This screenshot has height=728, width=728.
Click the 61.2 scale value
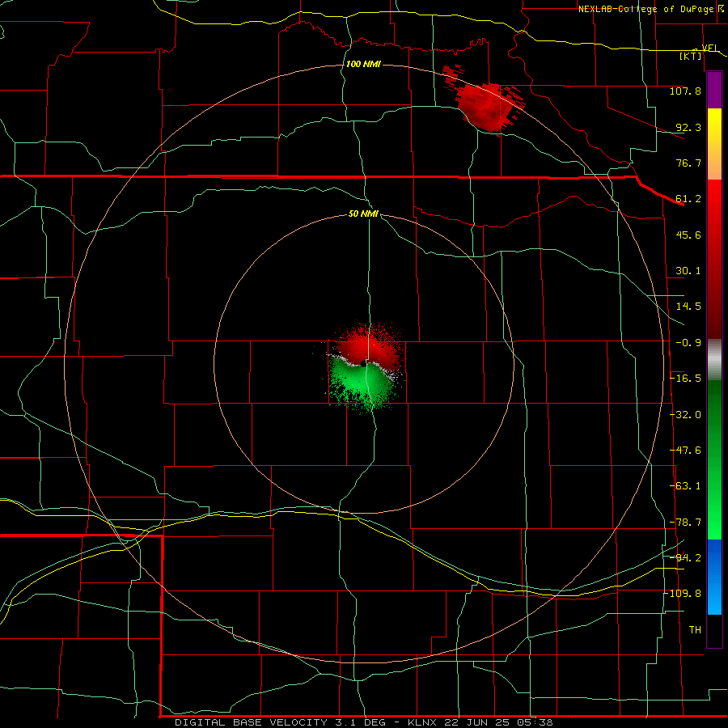coord(688,199)
